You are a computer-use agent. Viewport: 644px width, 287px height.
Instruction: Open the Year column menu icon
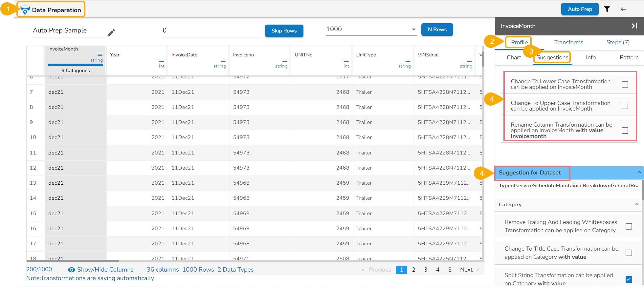tap(161, 60)
